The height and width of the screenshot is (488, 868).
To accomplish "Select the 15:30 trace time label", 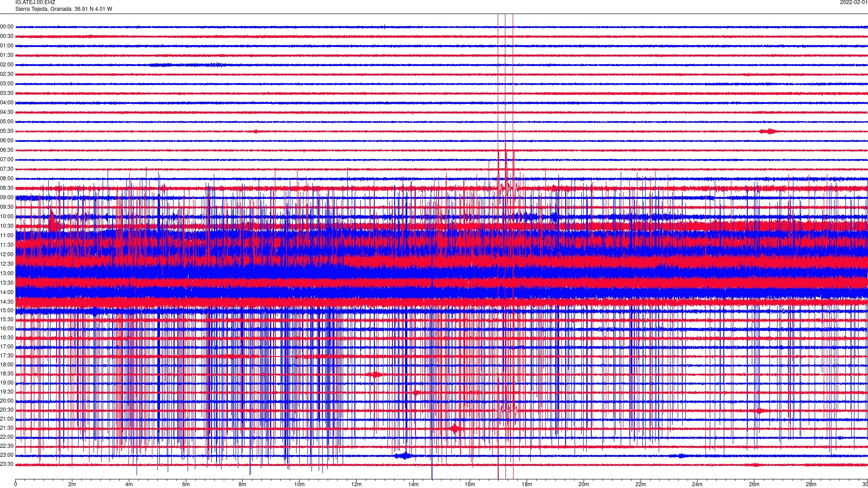I will pyautogui.click(x=7, y=320).
